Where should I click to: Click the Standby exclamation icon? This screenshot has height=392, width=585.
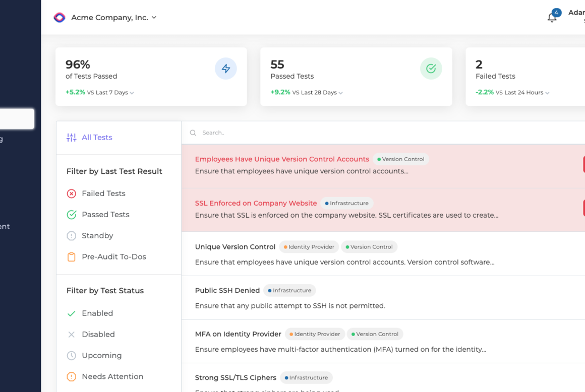(71, 236)
